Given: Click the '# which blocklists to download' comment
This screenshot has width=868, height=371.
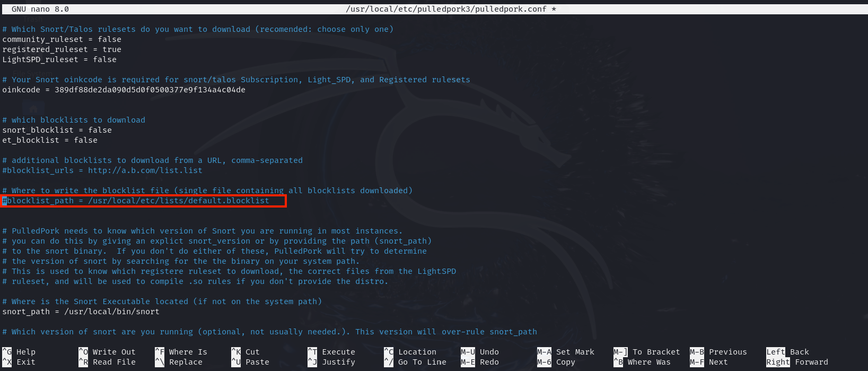Looking at the screenshot, I should pos(74,120).
